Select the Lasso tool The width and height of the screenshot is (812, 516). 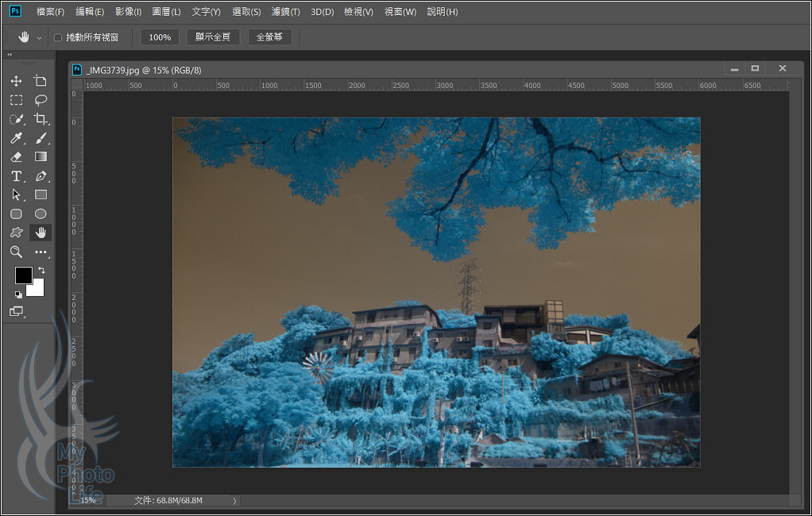[41, 100]
